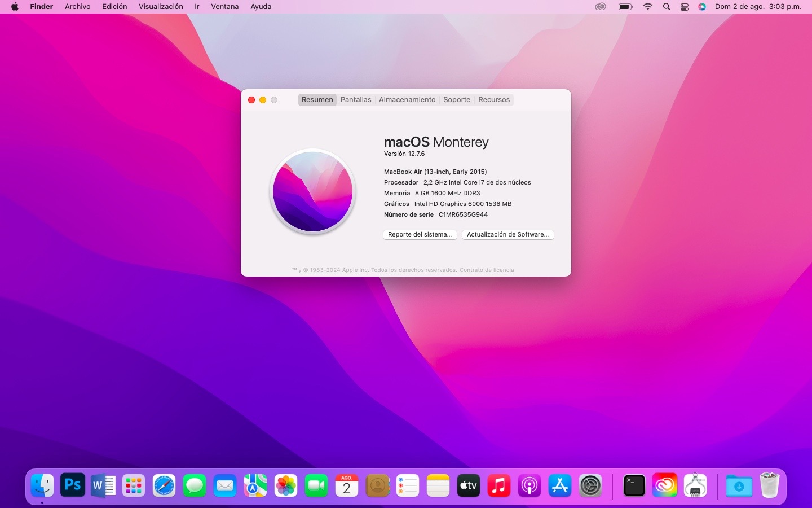Click the macOS Monterey logo image
Viewport: 812px width, 508px height.
[x=313, y=191]
